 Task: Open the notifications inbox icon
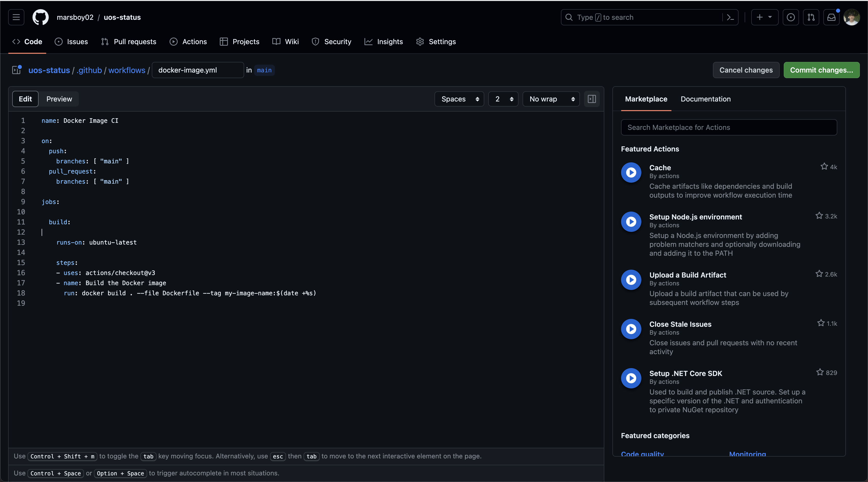tap(831, 17)
